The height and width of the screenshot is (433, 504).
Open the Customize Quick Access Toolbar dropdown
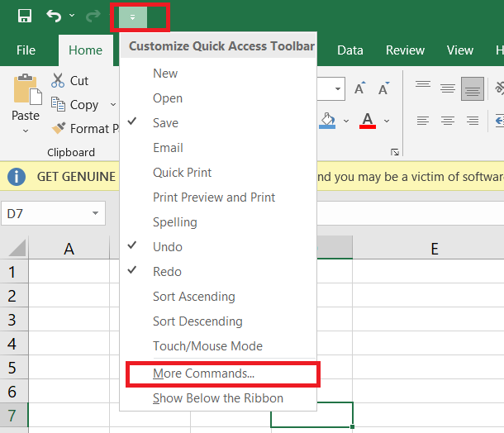(133, 17)
